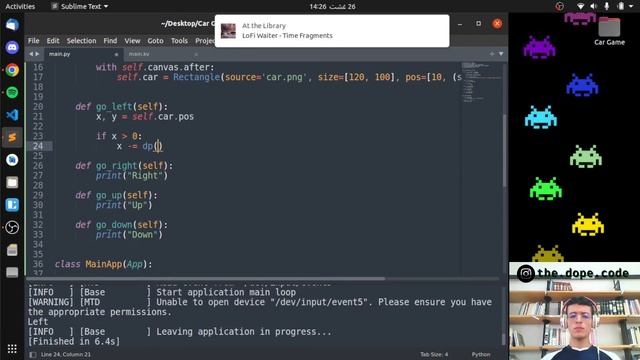Open the Goto menu
Screen dimensions: 640x360
pos(155,40)
